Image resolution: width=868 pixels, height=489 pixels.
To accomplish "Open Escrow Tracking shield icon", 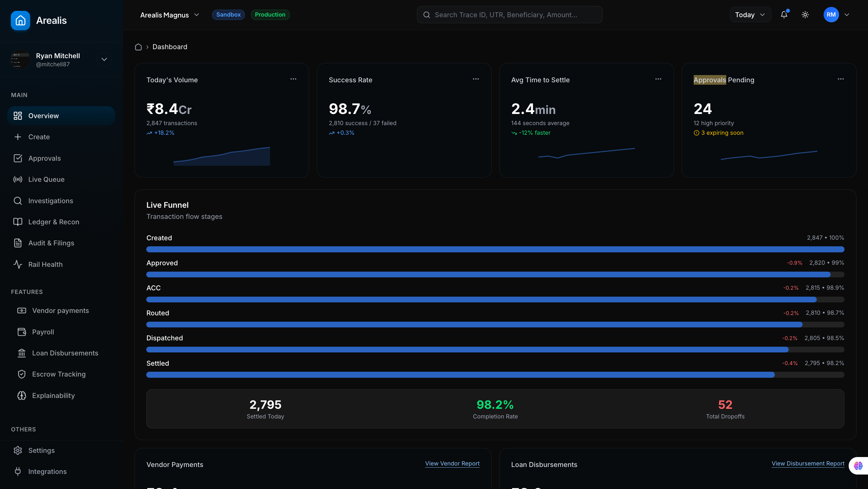I will click(22, 374).
